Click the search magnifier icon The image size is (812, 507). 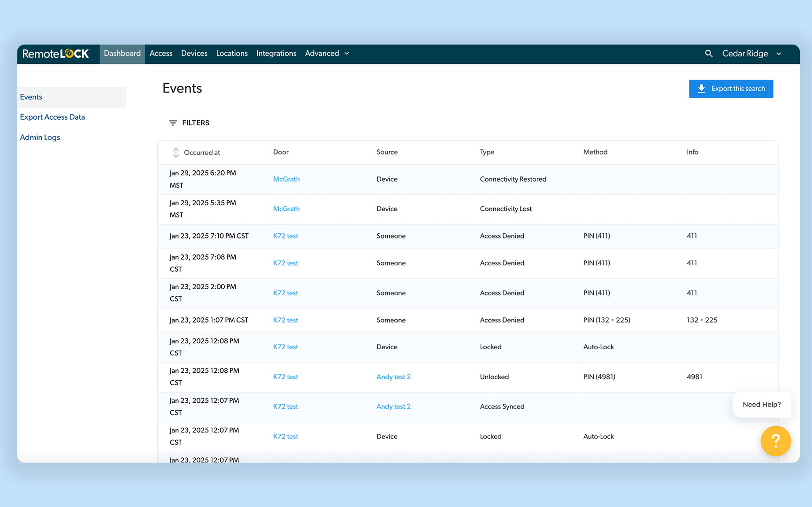click(x=709, y=54)
